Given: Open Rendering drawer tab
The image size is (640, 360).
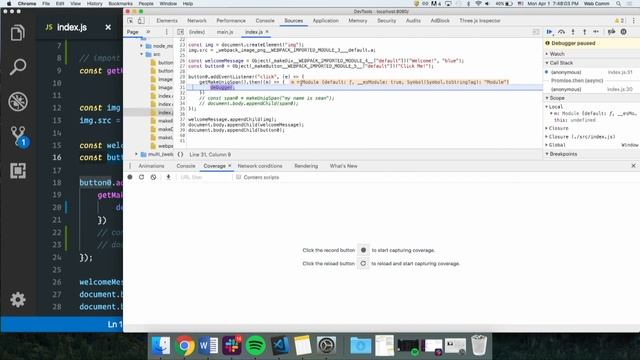Looking at the screenshot, I should pos(306,166).
